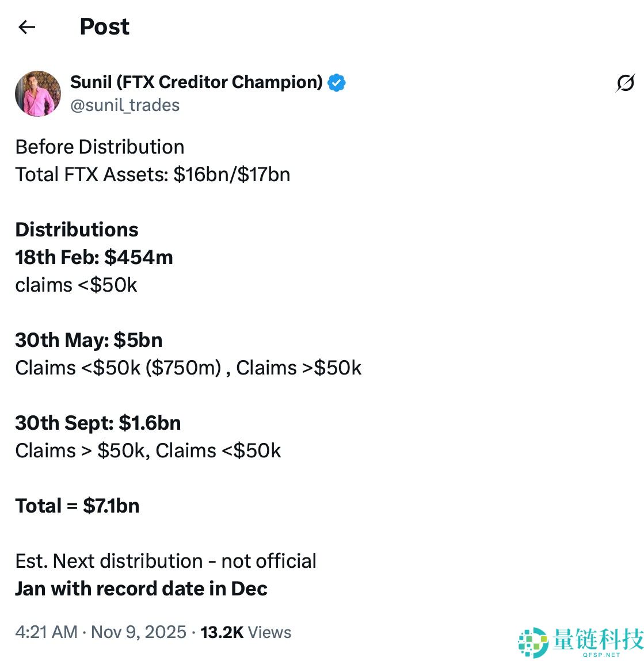Click the QFSP.NET watermark label
The height and width of the screenshot is (661, 644).
pos(601,655)
